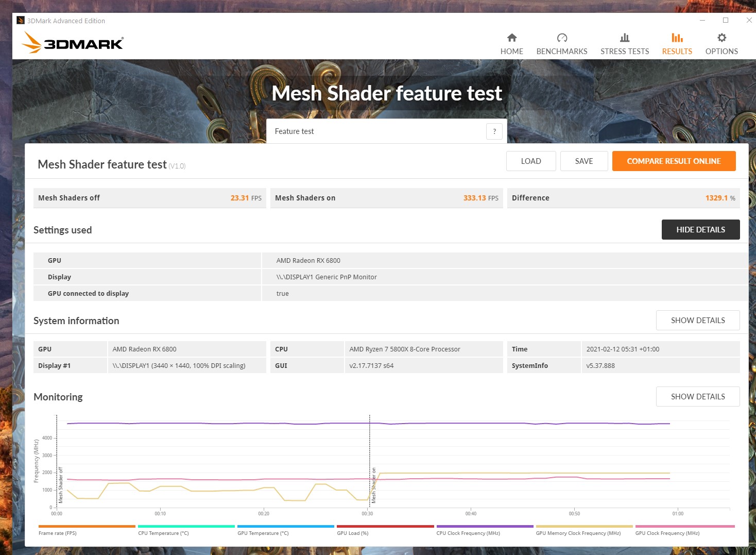Click the Time value 2021-02-12 05:31
The width and height of the screenshot is (756, 555).
click(623, 349)
